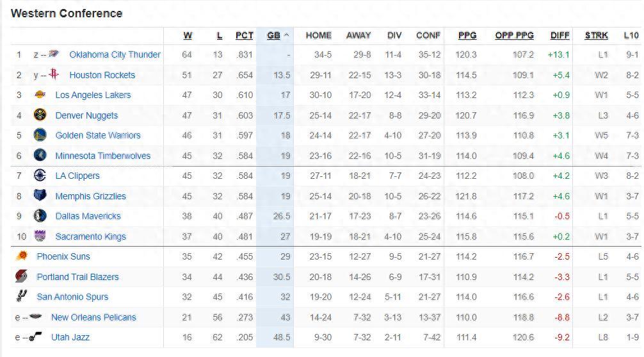Go to the Utah Jazz team link
The width and height of the screenshot is (644, 357).
pyautogui.click(x=70, y=337)
